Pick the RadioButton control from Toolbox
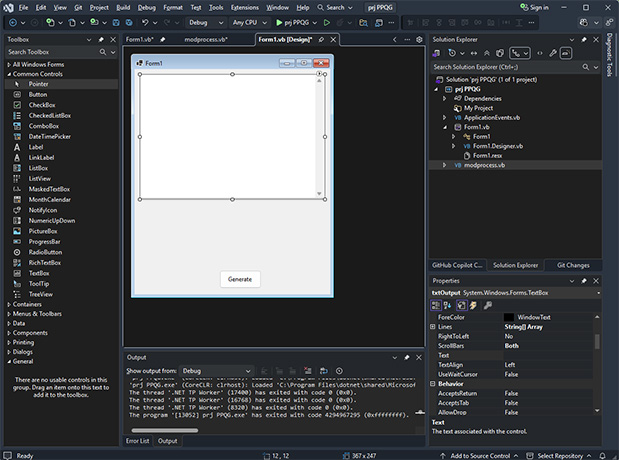The width and height of the screenshot is (619, 460). (46, 252)
